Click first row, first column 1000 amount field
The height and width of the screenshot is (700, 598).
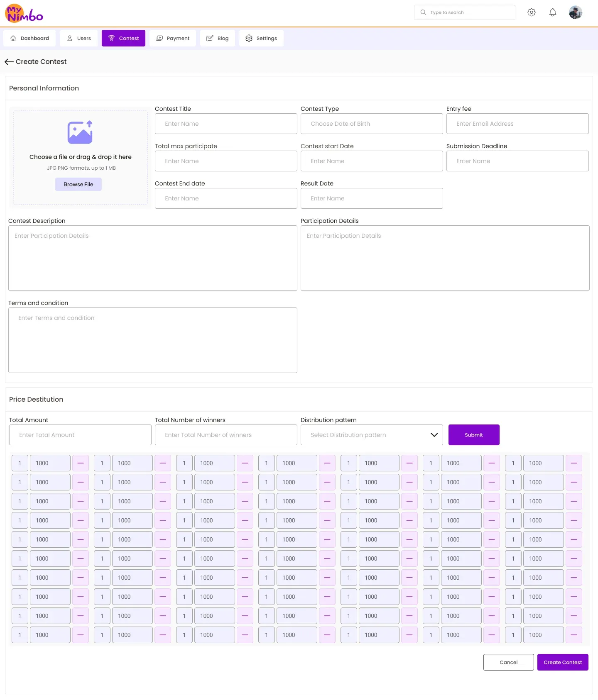pos(50,463)
